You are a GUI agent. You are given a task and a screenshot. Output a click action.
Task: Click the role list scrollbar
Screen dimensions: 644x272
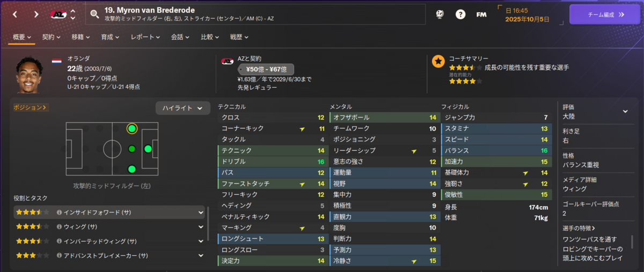click(x=208, y=223)
